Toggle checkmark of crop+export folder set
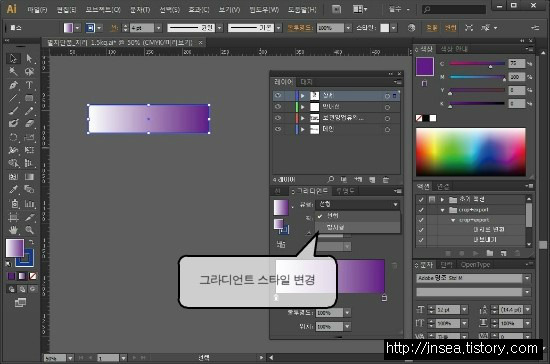Screen dimensions: 550x364 [x=421, y=210]
